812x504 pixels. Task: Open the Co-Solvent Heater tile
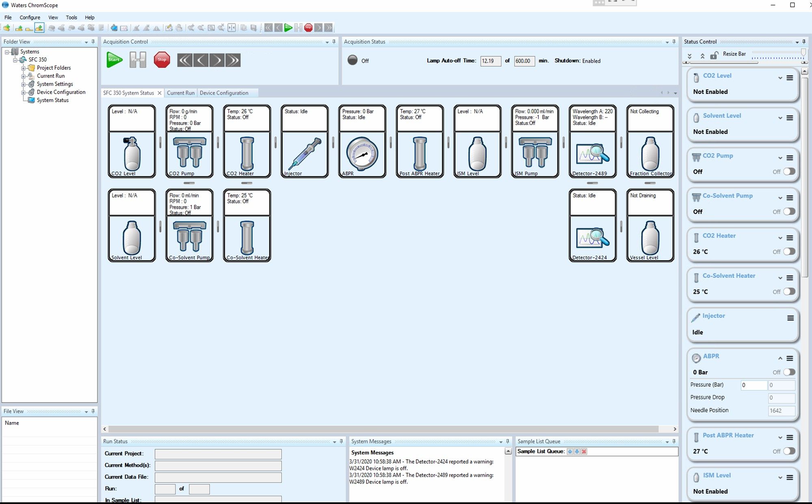pyautogui.click(x=247, y=225)
